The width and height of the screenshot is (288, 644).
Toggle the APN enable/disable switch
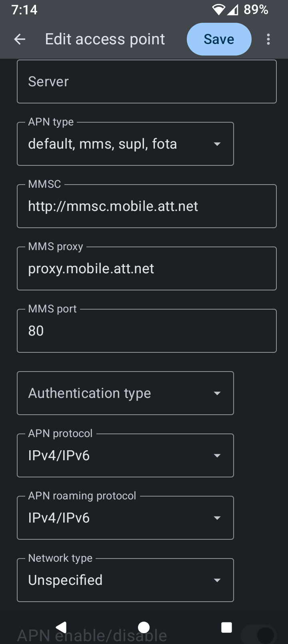pyautogui.click(x=259, y=634)
